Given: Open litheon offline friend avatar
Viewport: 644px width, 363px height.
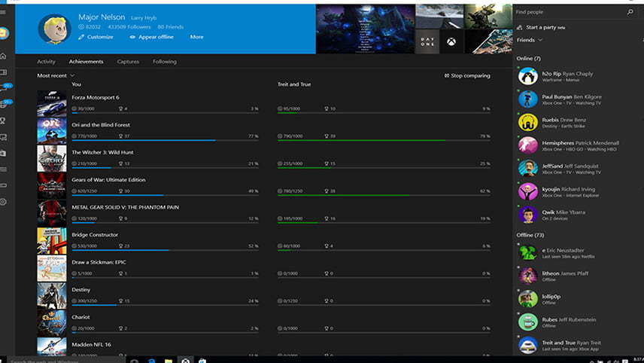Looking at the screenshot, I should (528, 276).
